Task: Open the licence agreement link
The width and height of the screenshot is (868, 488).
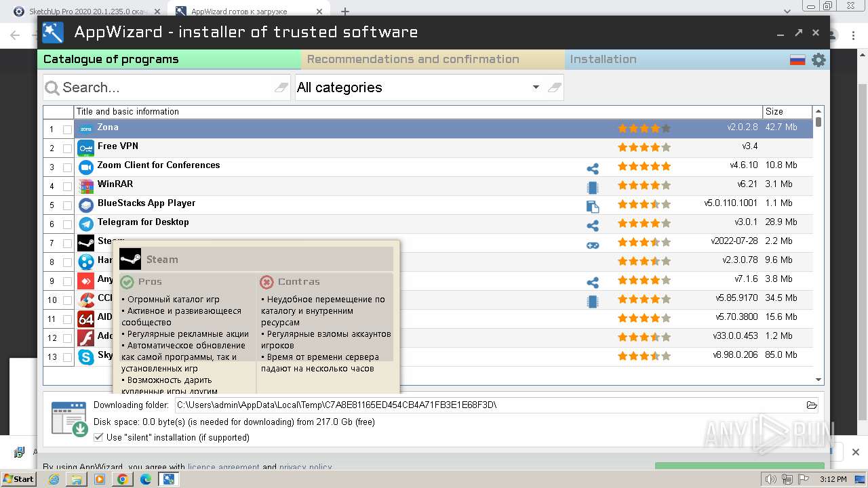Action: coord(223,468)
